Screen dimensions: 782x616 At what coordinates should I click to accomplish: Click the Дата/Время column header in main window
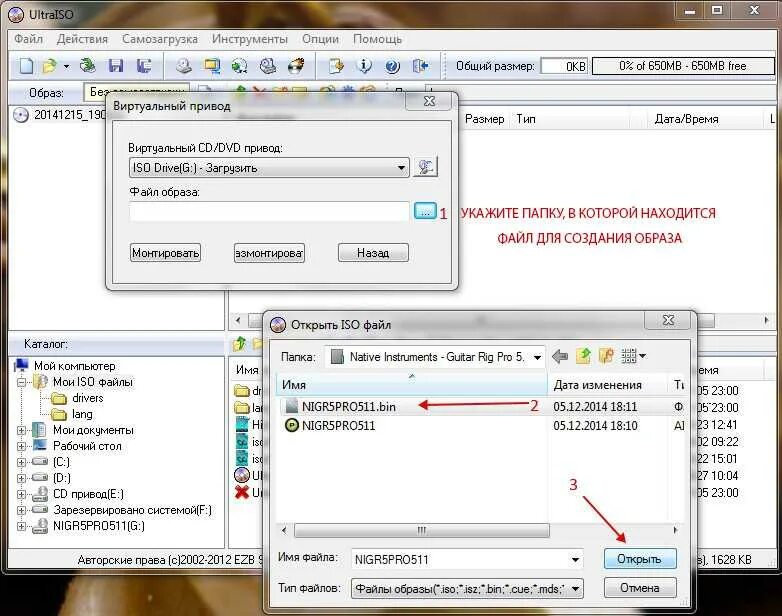point(687,119)
